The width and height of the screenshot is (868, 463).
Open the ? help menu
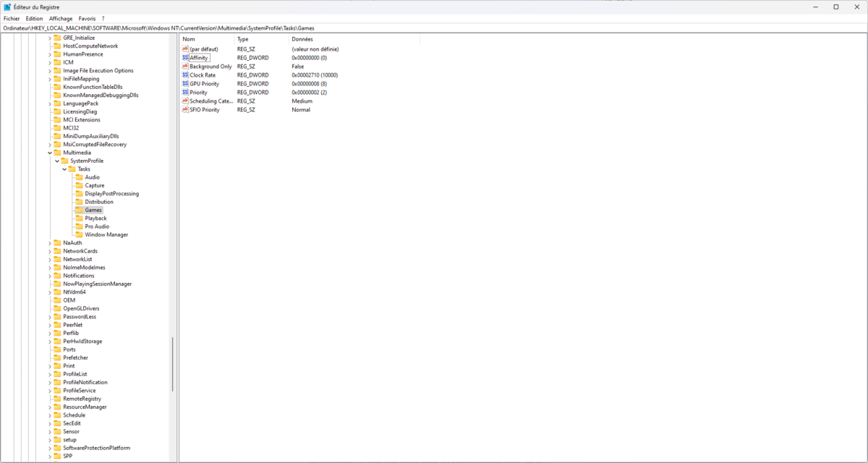[x=103, y=18]
